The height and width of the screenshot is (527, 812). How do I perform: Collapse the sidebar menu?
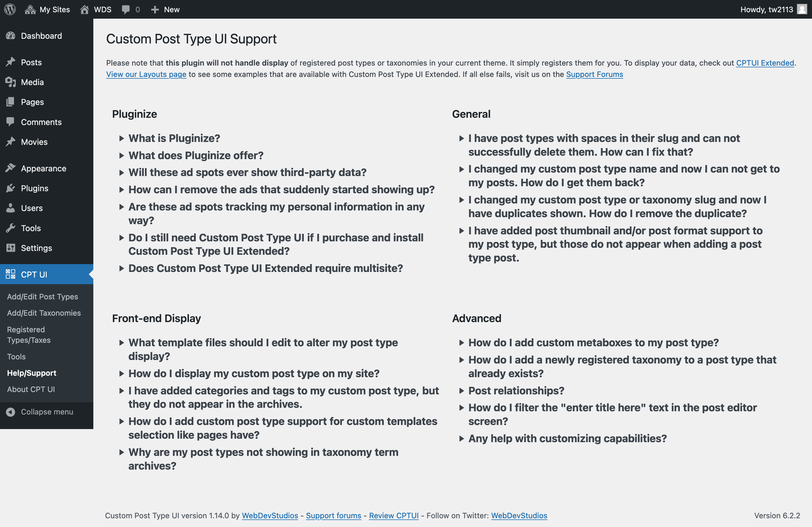click(x=47, y=412)
